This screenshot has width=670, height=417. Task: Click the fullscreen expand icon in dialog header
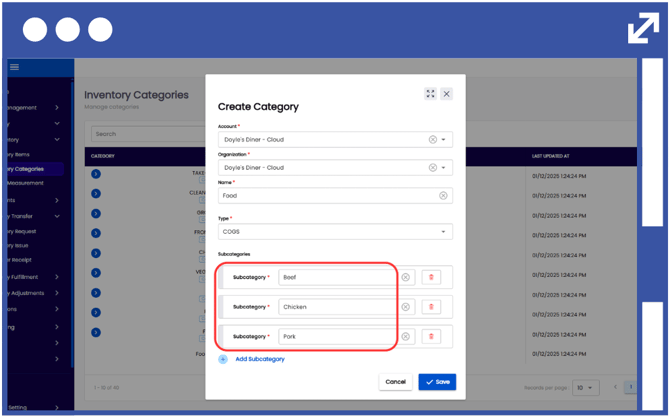point(431,94)
